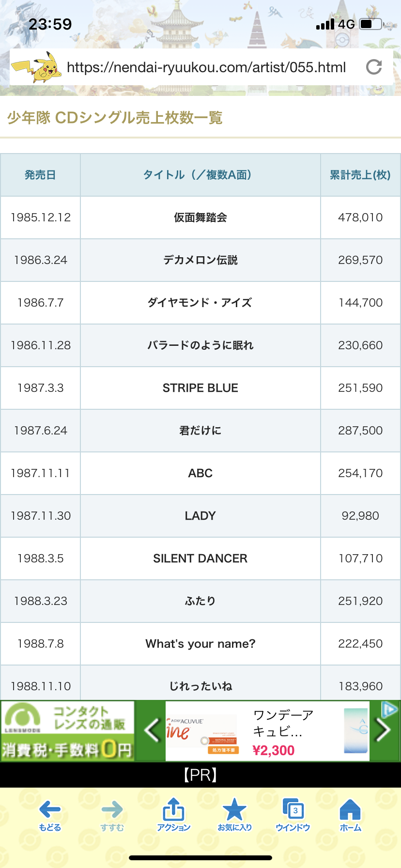Tap the ad info triangle icon
Viewport: 401px width, 868px height.
tap(390, 710)
